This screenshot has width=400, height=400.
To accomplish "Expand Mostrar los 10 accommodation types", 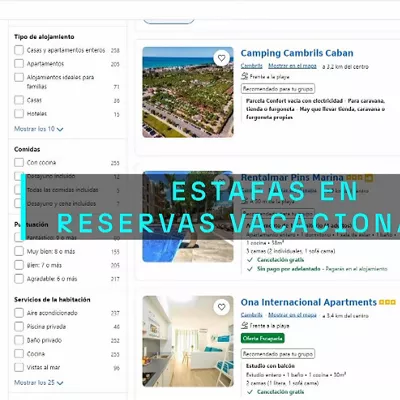I will pos(39,129).
